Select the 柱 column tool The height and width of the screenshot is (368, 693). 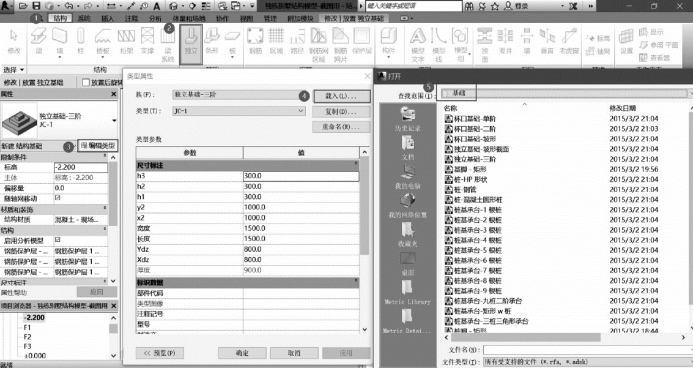coord(80,41)
